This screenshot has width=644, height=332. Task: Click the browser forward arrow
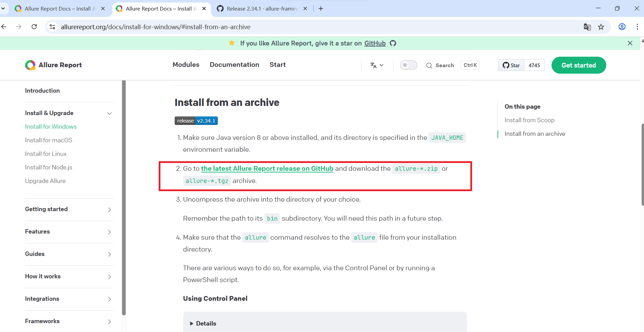tap(19, 27)
